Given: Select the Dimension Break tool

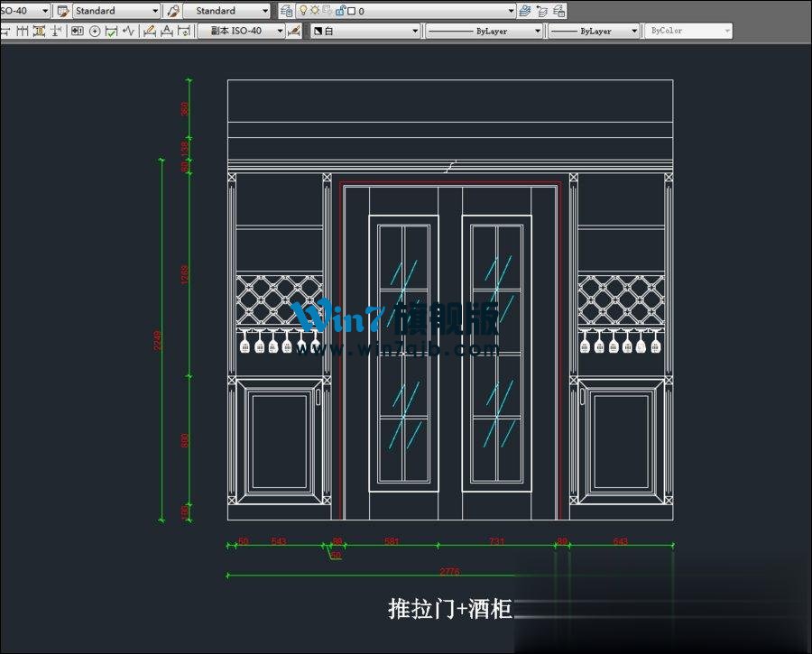Looking at the screenshot, I should [55, 31].
